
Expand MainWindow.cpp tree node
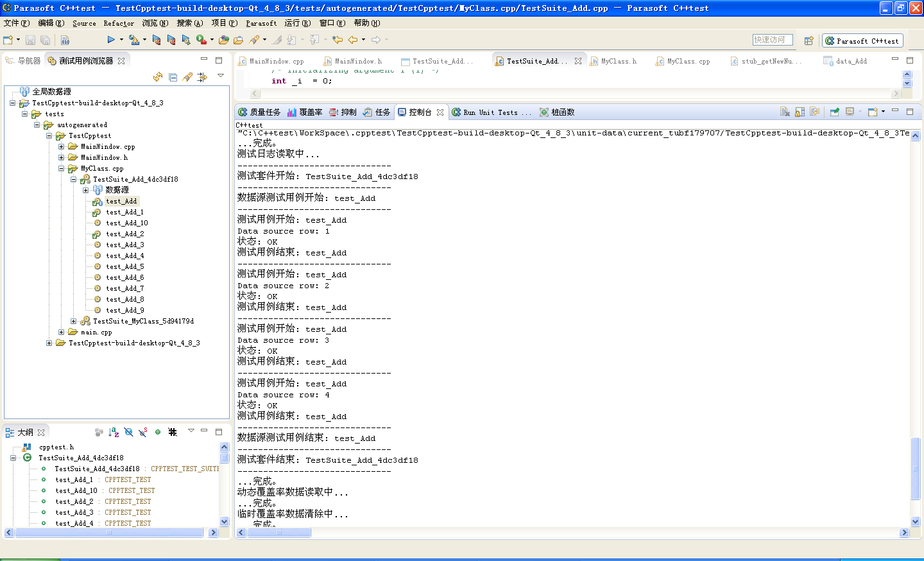click(62, 146)
